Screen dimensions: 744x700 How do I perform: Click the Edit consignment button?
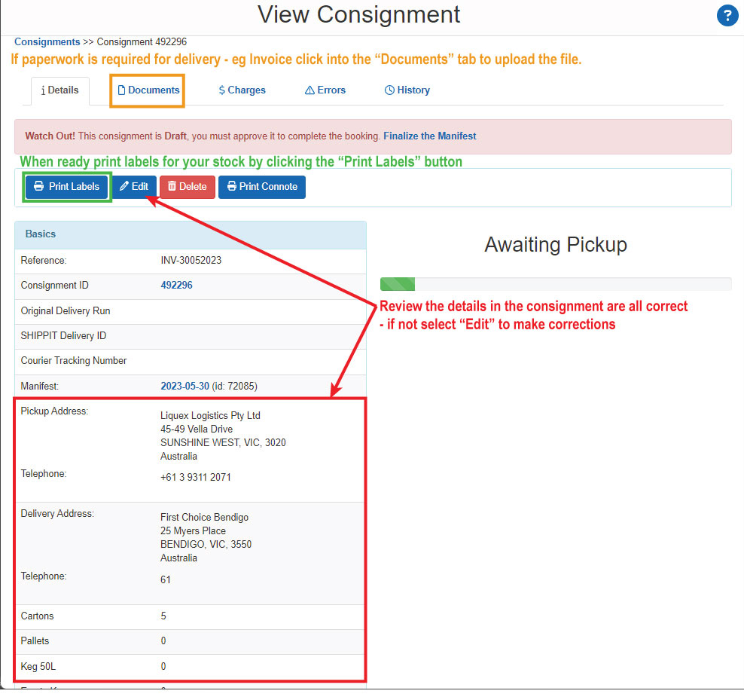(134, 187)
